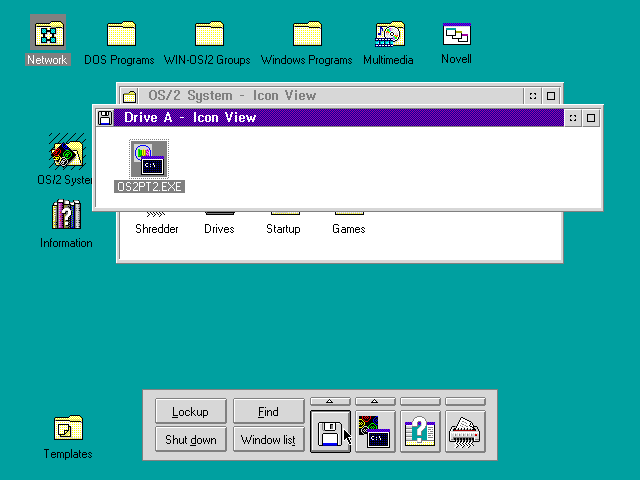Hide the OS/2 System window
640x480 pixels.
[533, 96]
